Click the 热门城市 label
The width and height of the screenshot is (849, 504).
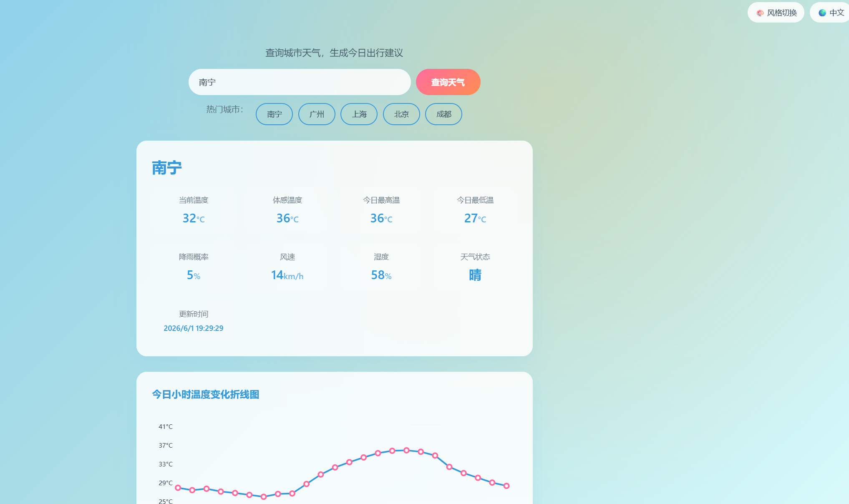[225, 109]
